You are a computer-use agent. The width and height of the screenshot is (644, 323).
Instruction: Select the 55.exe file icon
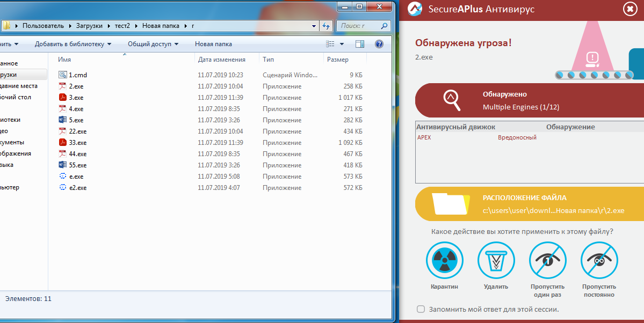[62, 165]
